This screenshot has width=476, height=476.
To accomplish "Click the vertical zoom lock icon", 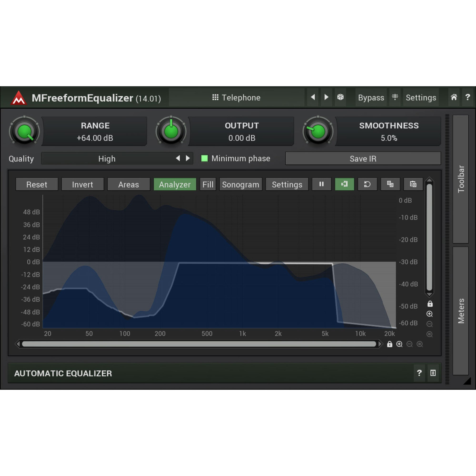I will point(430,304).
